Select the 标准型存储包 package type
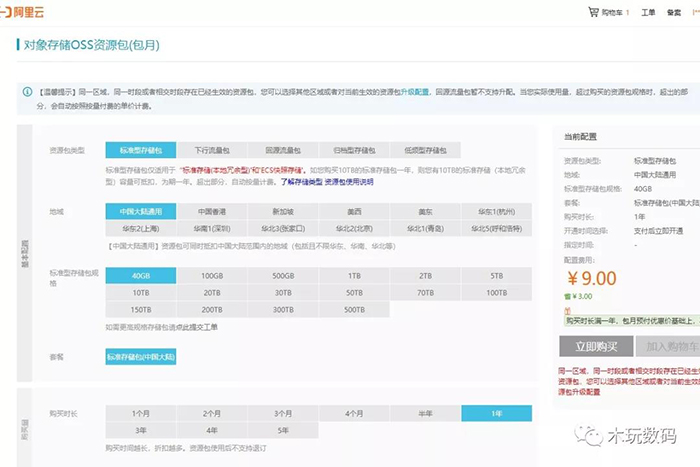 tap(141, 150)
